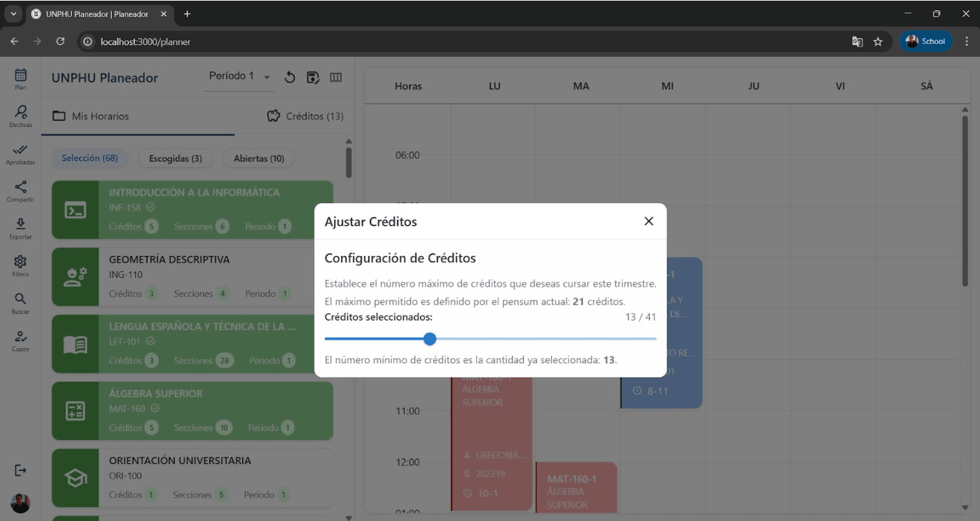Click the Geometría Descriptiva card icon
This screenshot has height=521, width=980.
75,277
